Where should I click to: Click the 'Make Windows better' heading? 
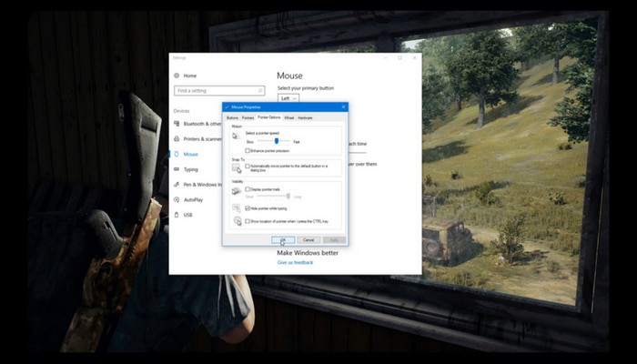click(308, 253)
